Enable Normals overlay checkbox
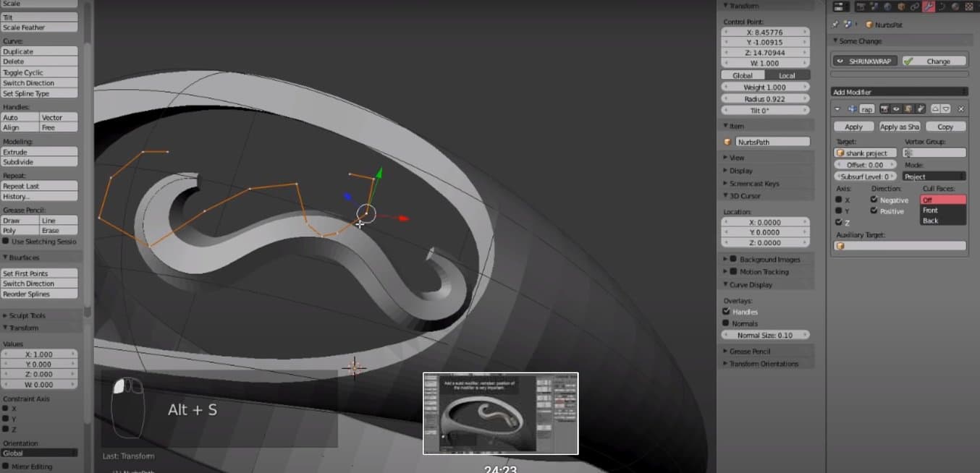The width and height of the screenshot is (980, 473). 726,323
